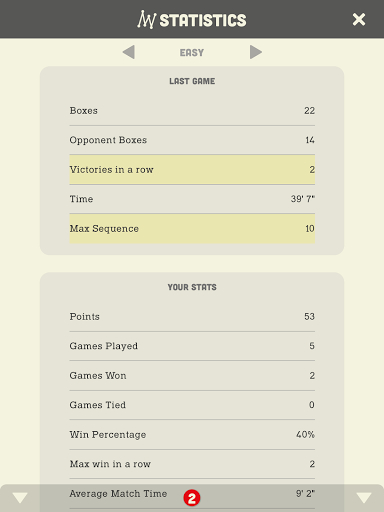This screenshot has width=384, height=512.
Task: Click the LAST GAME section heading
Action: click(192, 81)
